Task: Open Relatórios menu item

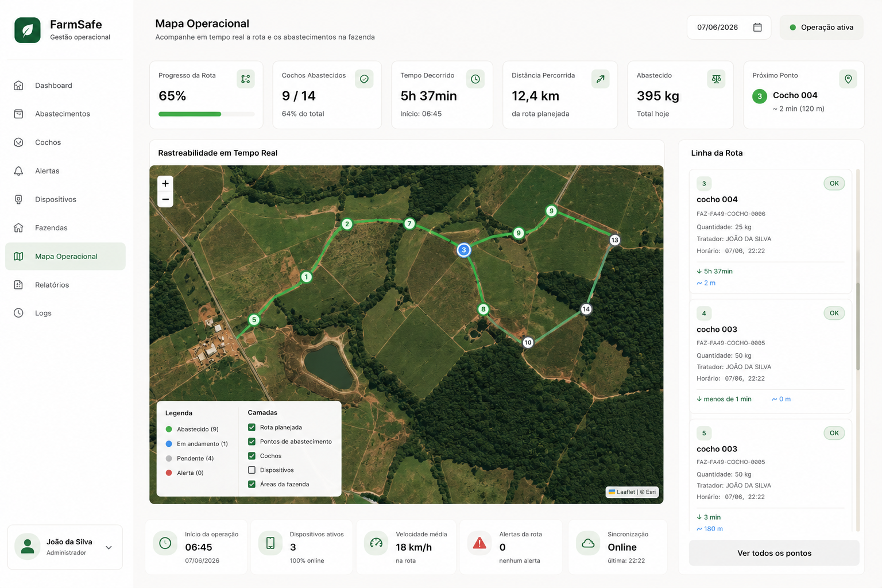Action: [x=65, y=285]
